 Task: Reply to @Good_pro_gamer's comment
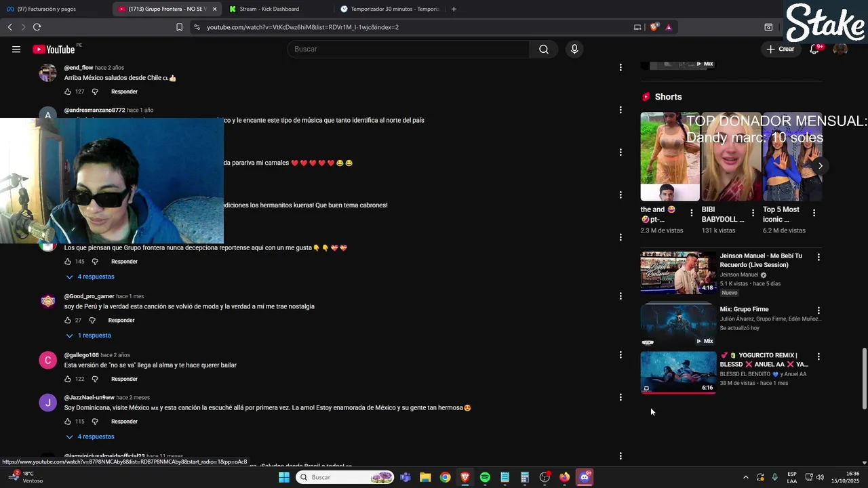(x=121, y=320)
